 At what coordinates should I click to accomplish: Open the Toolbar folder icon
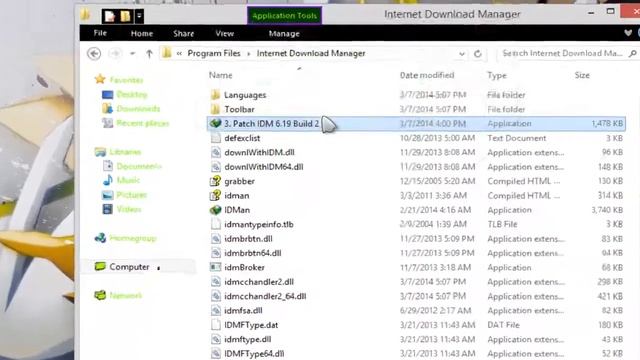pos(216,109)
